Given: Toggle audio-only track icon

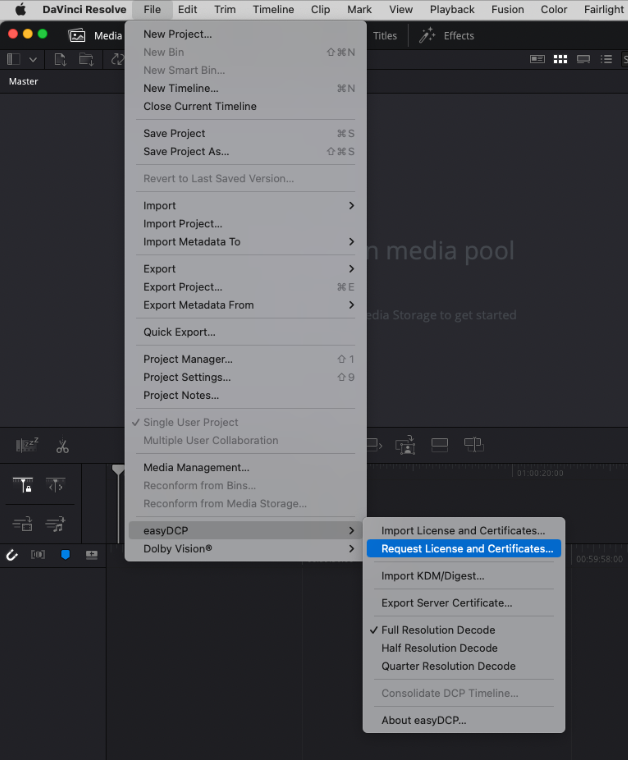Looking at the screenshot, I should (x=55, y=523).
